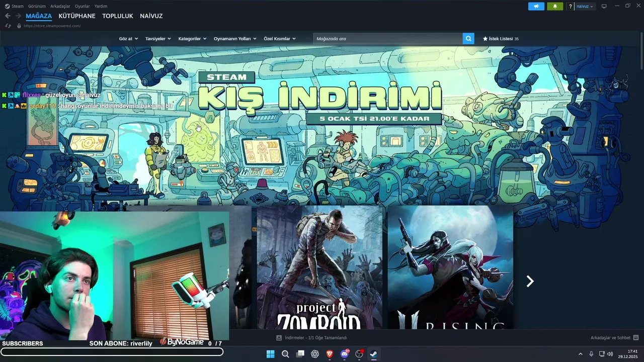Open Arkadaşlar ve Sohbet panel
Viewport: 644px width, 362px height.
point(614,338)
